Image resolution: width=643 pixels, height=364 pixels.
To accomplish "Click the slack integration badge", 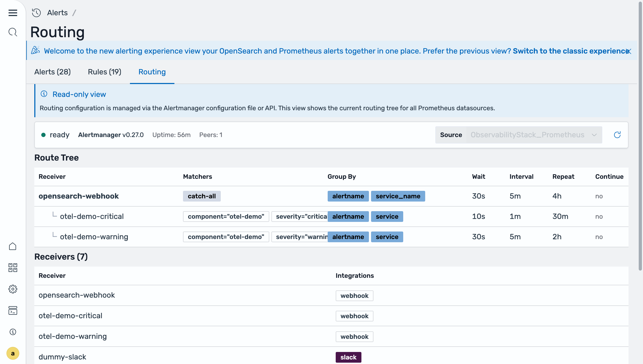I will 348,357.
